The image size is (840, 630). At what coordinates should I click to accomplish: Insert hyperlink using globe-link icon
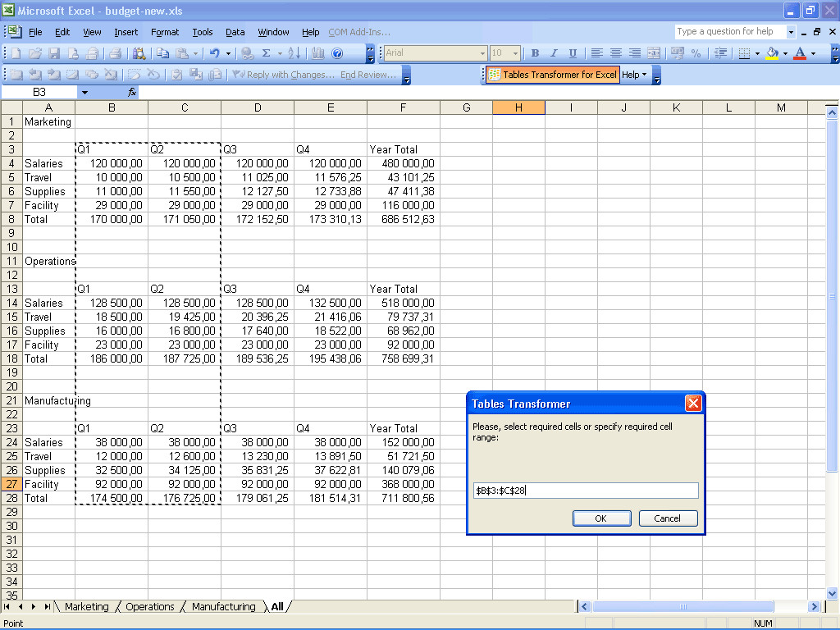(247, 53)
